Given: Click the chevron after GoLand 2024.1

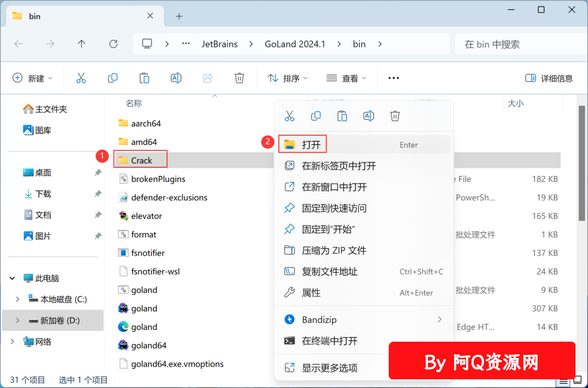Looking at the screenshot, I should click(x=339, y=44).
